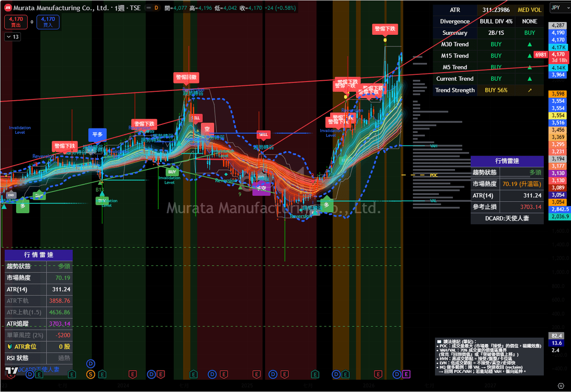
Task: Collapse the 13 indicators legend
Action: (x=13, y=37)
